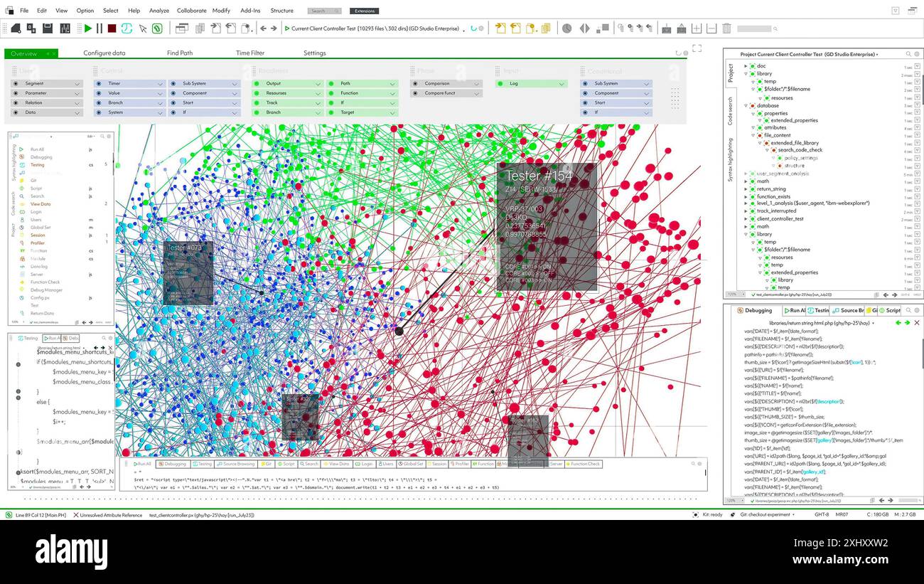
Task: Open the Output dropdown chevron
Action: pyautogui.click(x=318, y=84)
